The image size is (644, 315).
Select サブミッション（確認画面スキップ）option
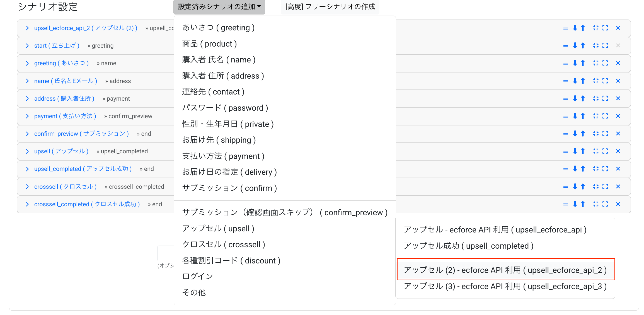pos(285,212)
